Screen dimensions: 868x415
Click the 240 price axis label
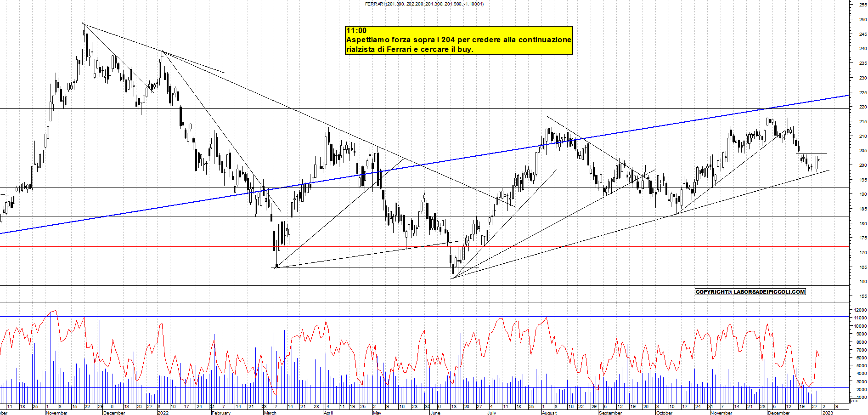[863, 48]
